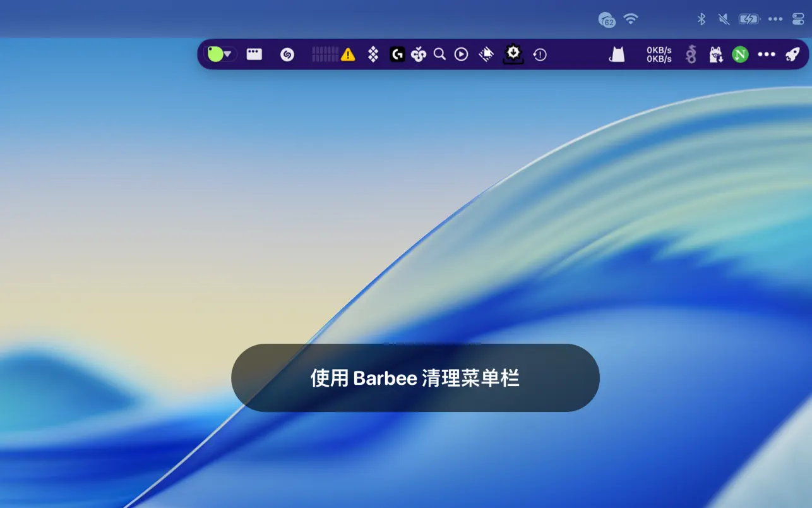Click the three dots in system menu bar
Image resolution: width=812 pixels, height=508 pixels.
[x=775, y=19]
